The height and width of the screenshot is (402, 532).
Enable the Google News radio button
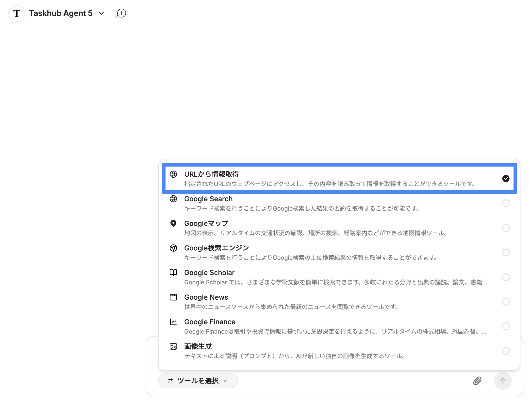click(x=506, y=302)
